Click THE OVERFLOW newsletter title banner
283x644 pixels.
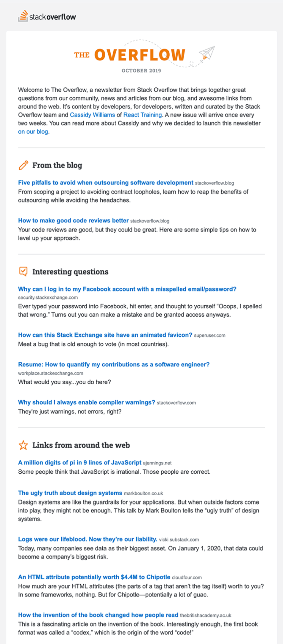[140, 55]
